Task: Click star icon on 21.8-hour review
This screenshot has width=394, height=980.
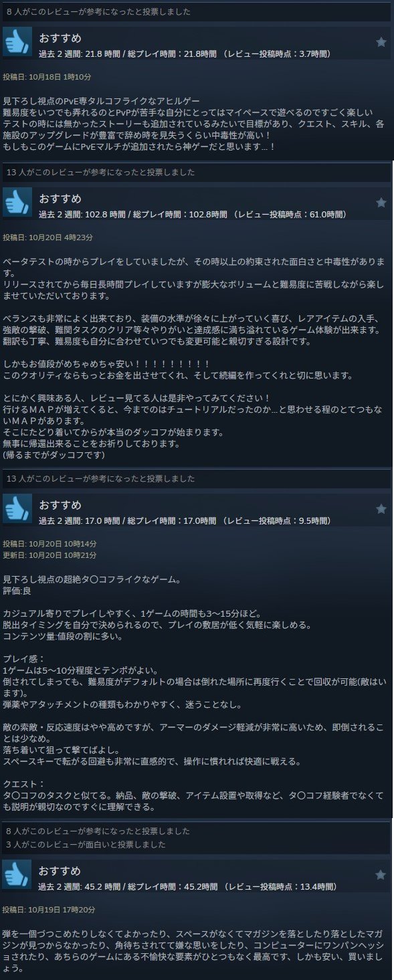Action: coord(381,41)
